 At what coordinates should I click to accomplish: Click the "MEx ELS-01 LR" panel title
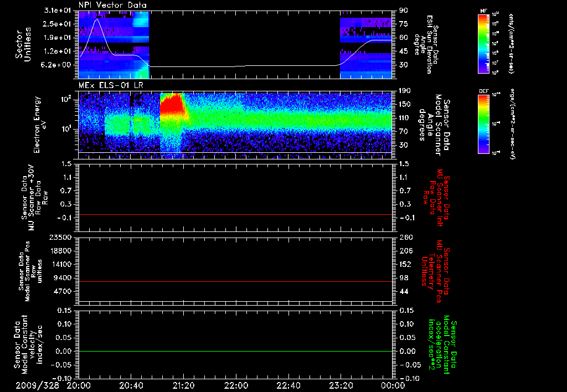coord(110,86)
